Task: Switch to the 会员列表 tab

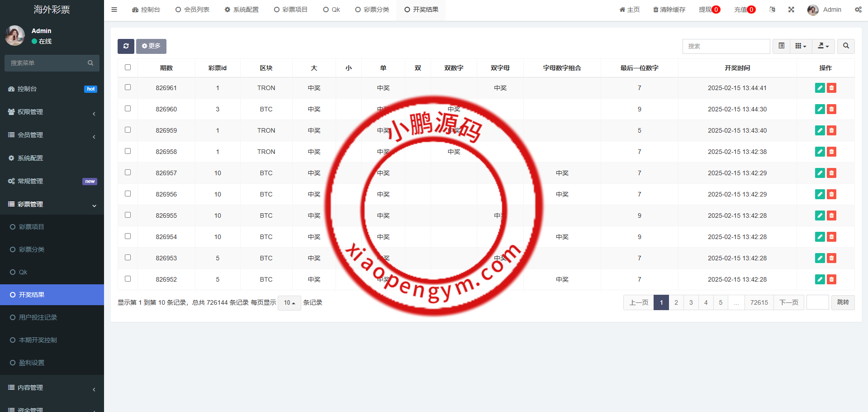Action: click(192, 10)
